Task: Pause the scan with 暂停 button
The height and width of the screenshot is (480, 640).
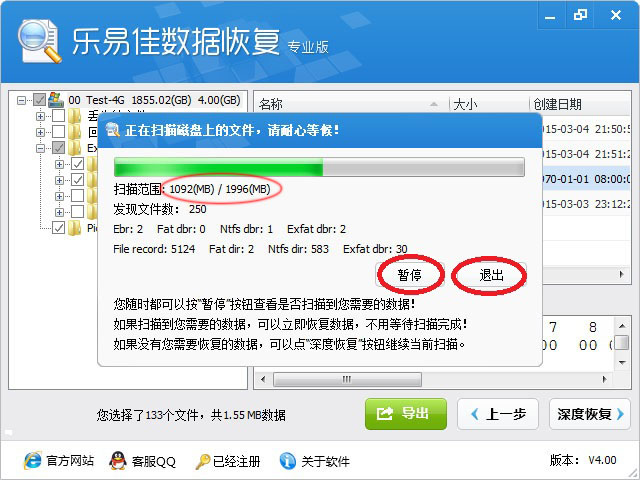Action: coord(410,275)
